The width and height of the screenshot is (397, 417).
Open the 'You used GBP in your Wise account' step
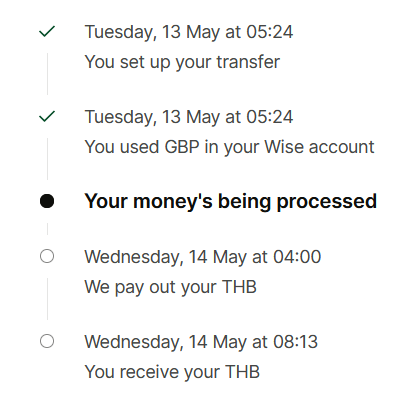229,147
